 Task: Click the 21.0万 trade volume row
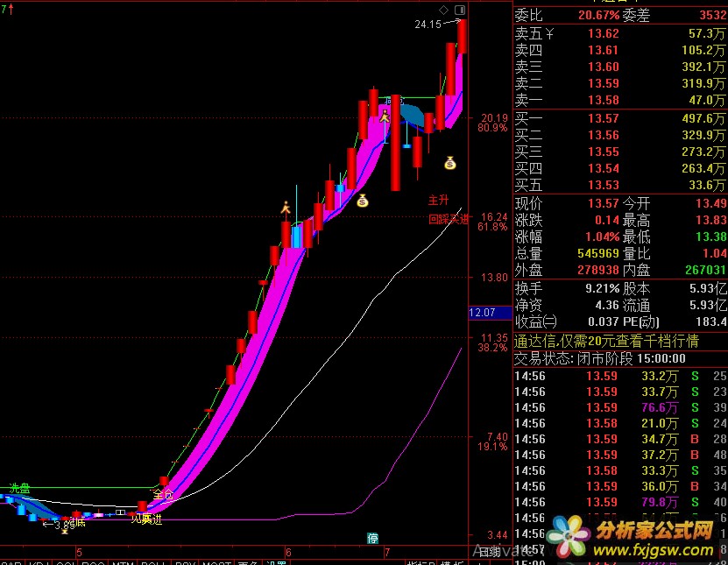620,423
